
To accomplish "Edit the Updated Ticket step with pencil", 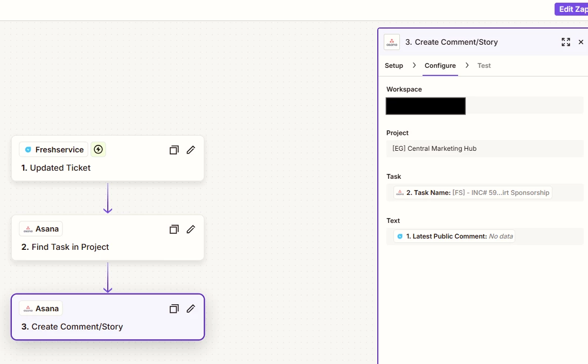I will tap(191, 150).
